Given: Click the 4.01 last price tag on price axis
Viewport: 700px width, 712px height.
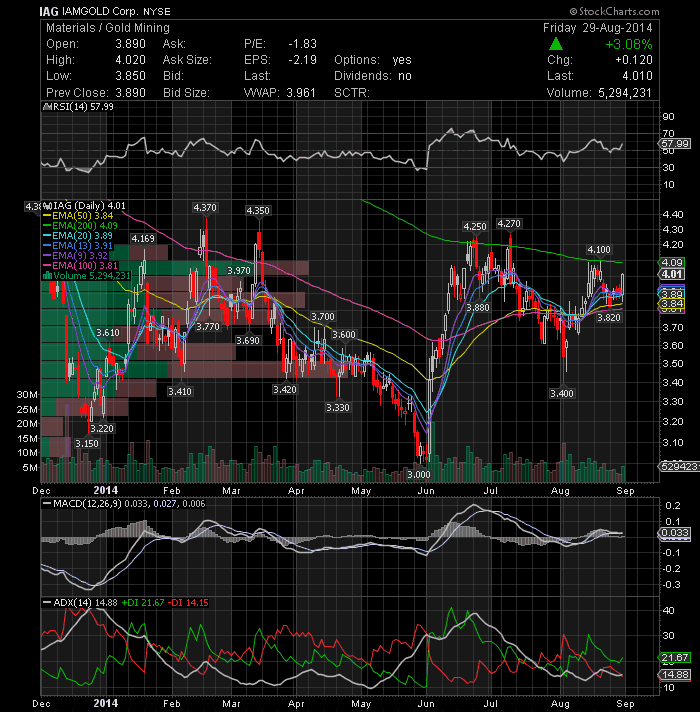Looking at the screenshot, I should [672, 274].
